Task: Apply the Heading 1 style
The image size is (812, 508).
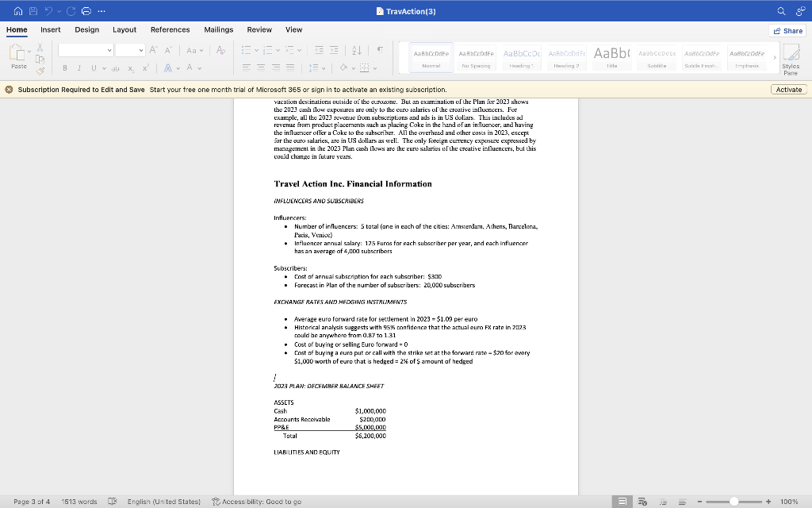Action: [x=522, y=57]
